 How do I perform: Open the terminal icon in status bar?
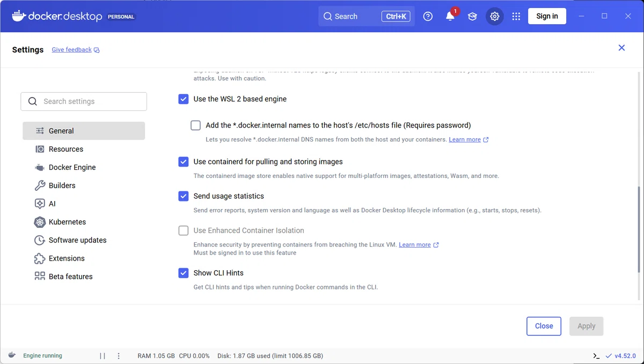pos(596,355)
